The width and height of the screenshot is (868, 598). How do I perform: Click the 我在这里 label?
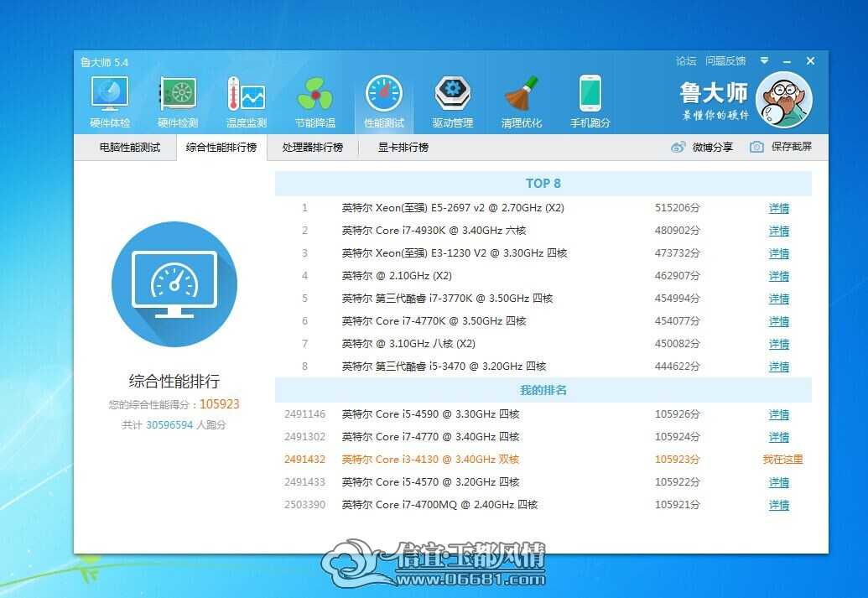[782, 460]
